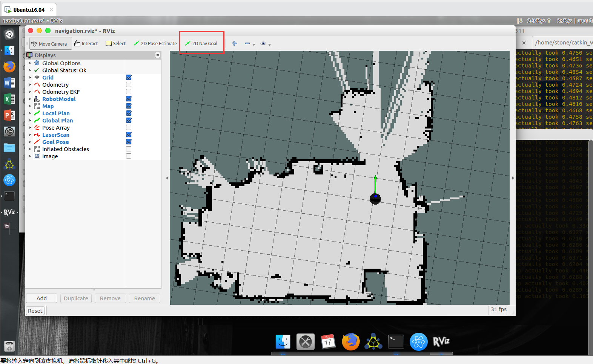This screenshot has width=593, height=364.
Task: Click the RViz icon in bottom dock
Action: tap(441, 342)
